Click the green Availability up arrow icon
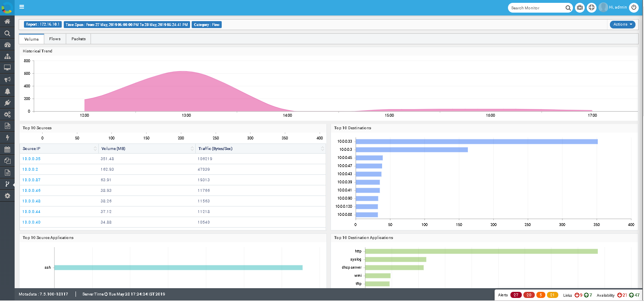Screen dimensions: 644x302 631,295
